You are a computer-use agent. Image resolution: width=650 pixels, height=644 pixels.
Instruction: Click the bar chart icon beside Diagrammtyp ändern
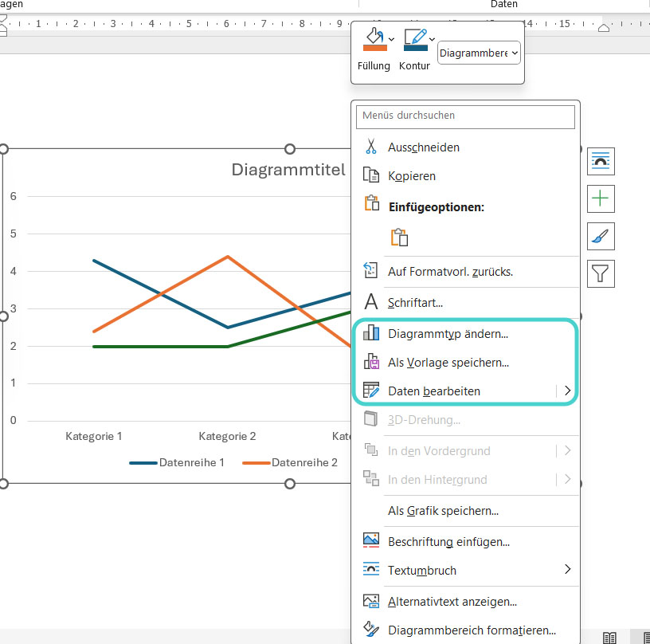tap(371, 332)
